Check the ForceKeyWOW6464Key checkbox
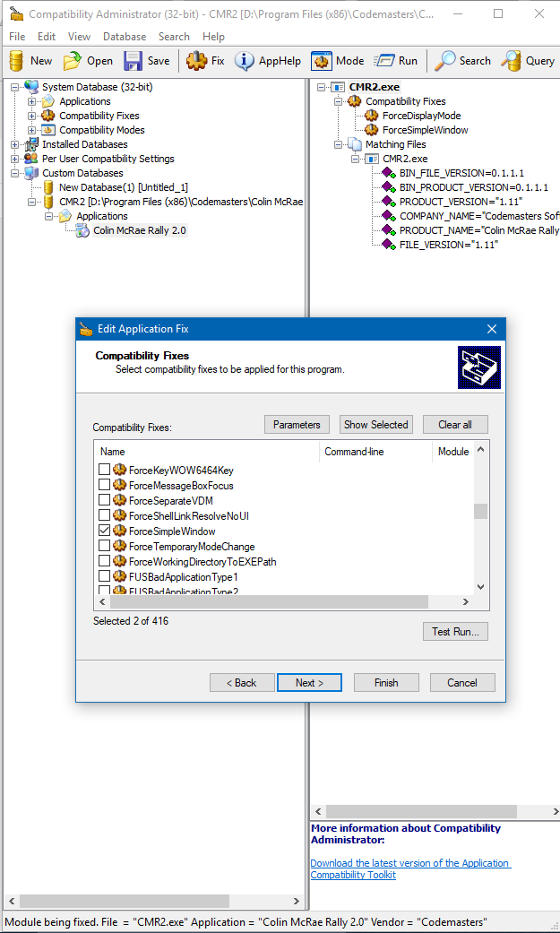Image resolution: width=560 pixels, height=933 pixels. pyautogui.click(x=104, y=470)
